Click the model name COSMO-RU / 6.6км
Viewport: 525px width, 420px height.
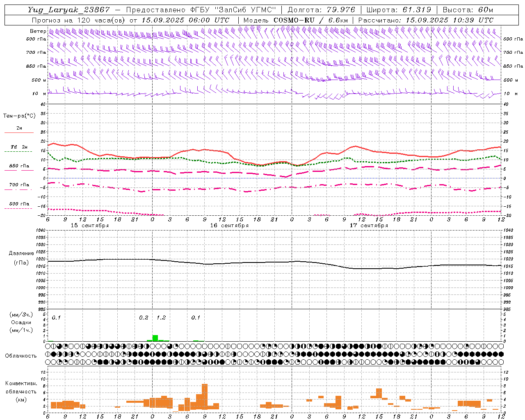(x=311, y=20)
